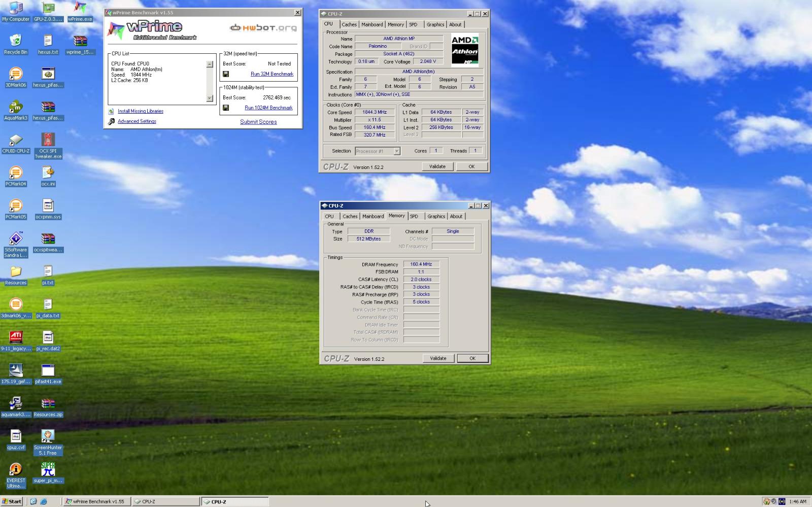Image resolution: width=812 pixels, height=507 pixels.
Task: Launch the super_pi_mod desktop icon
Action: click(48, 473)
